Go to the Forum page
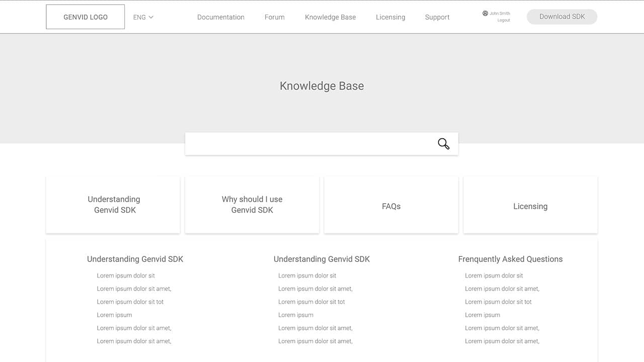The height and width of the screenshot is (362, 644). [274, 17]
